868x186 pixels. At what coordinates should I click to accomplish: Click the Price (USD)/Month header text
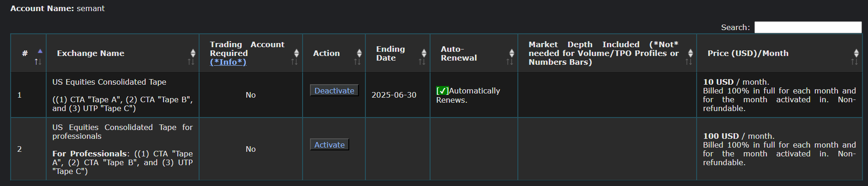(x=747, y=53)
